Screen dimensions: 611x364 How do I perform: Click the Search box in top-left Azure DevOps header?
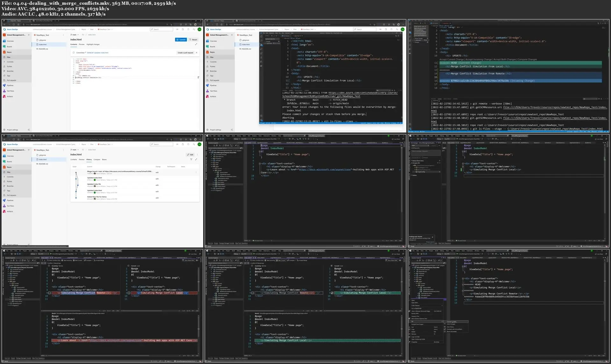(161, 29)
